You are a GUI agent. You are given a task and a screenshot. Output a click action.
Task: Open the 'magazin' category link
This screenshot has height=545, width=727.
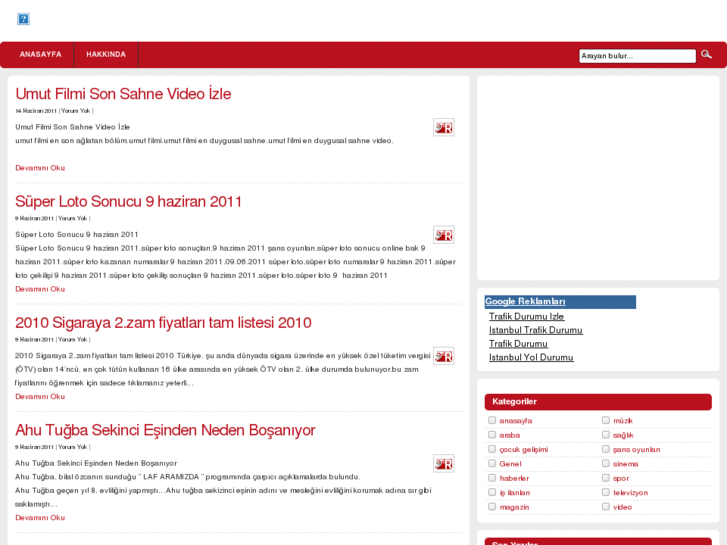click(514, 507)
